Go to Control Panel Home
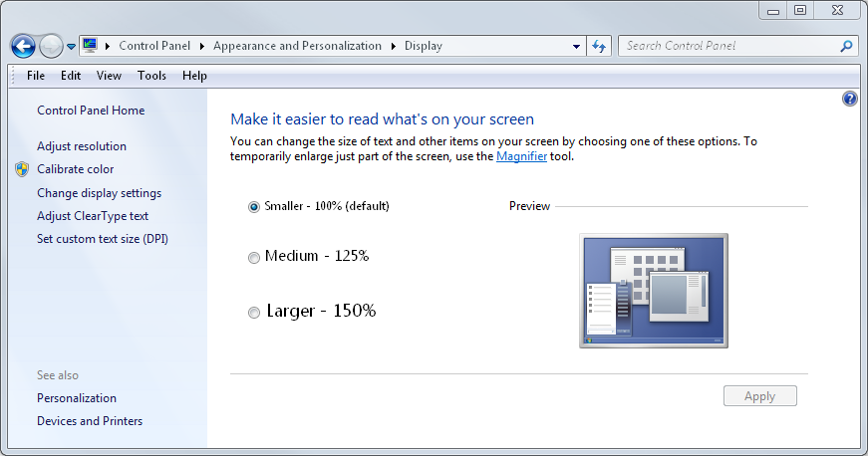The height and width of the screenshot is (456, 868). pos(91,111)
